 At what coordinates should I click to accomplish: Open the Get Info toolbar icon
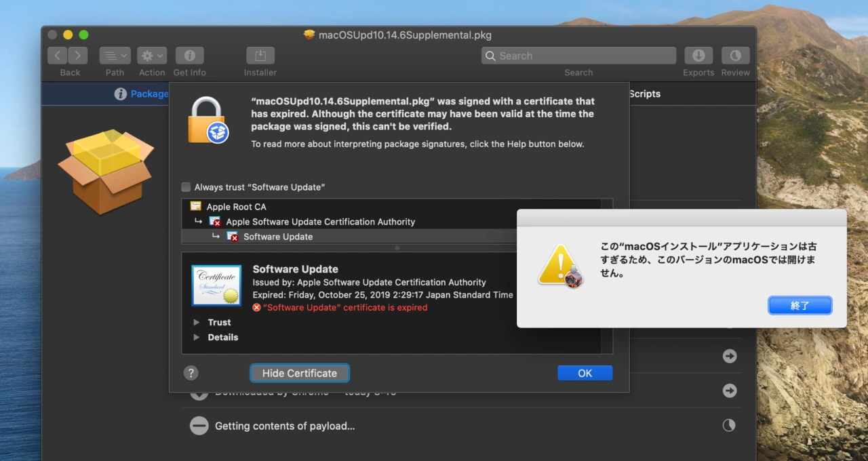(x=189, y=56)
